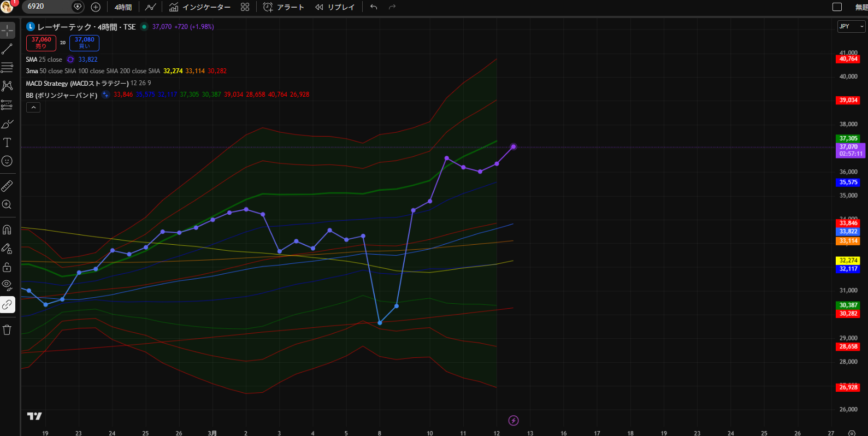Select the text annotation tool
Image resolution: width=868 pixels, height=436 pixels.
pyautogui.click(x=7, y=143)
